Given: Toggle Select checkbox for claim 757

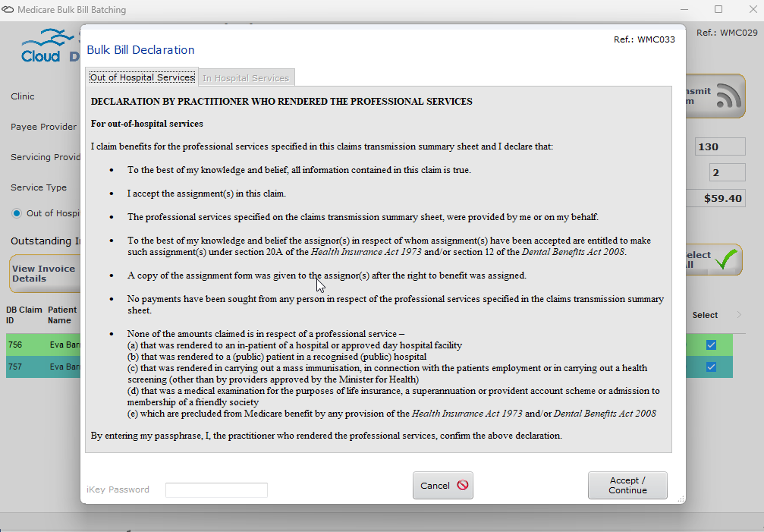Looking at the screenshot, I should pyautogui.click(x=712, y=367).
